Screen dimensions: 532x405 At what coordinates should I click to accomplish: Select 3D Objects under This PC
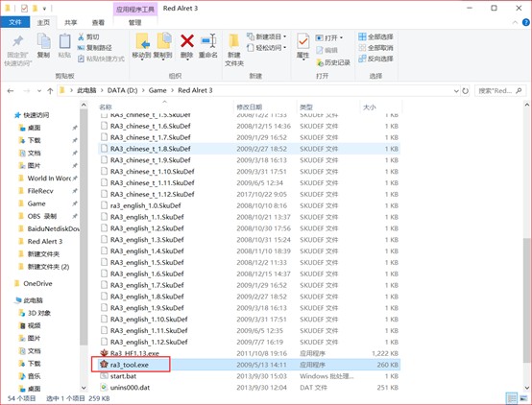[x=39, y=313]
